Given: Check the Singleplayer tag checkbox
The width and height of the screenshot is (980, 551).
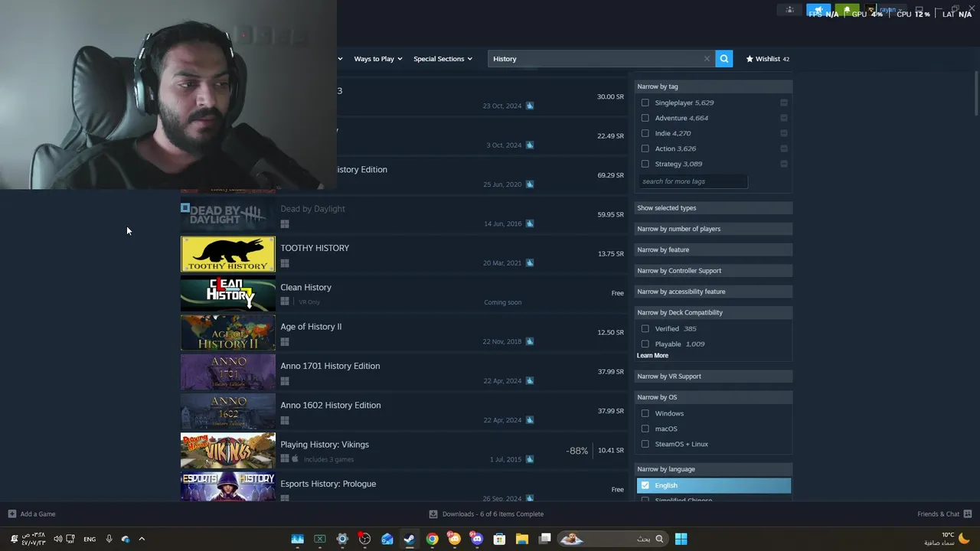Looking at the screenshot, I should point(645,103).
